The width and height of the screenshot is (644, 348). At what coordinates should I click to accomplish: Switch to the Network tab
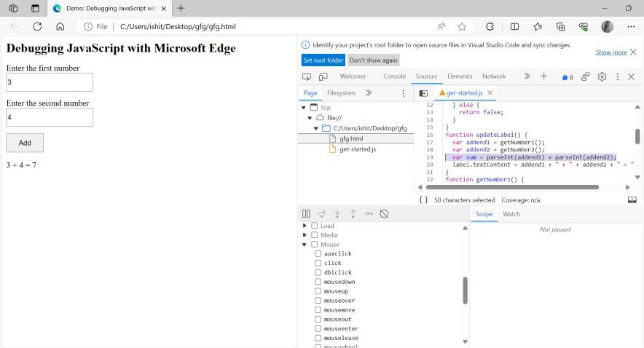494,76
